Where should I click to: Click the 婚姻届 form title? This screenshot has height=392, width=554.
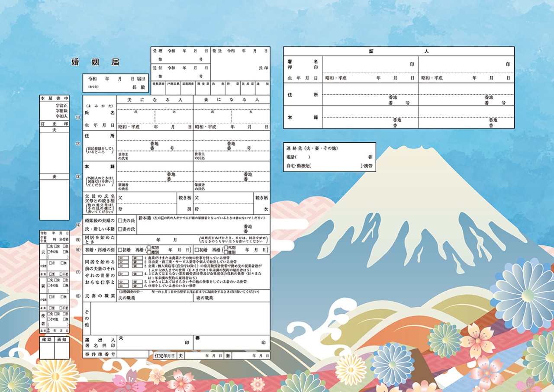(x=95, y=62)
